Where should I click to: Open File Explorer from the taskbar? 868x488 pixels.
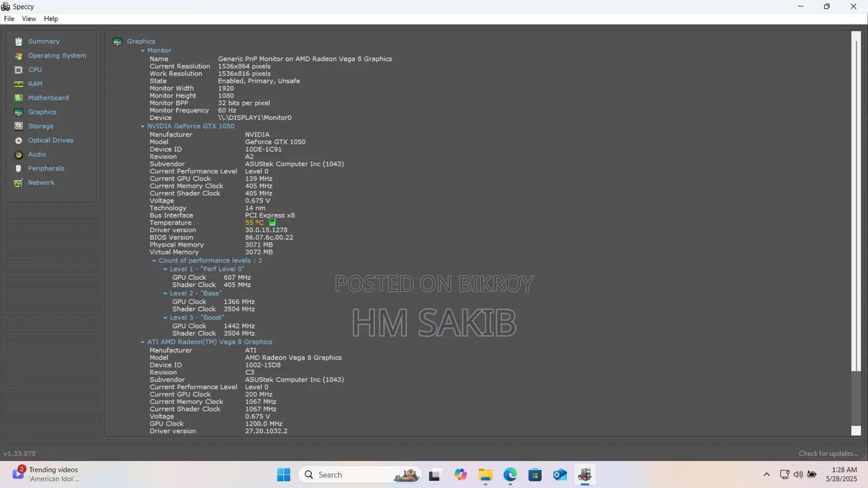pyautogui.click(x=485, y=475)
